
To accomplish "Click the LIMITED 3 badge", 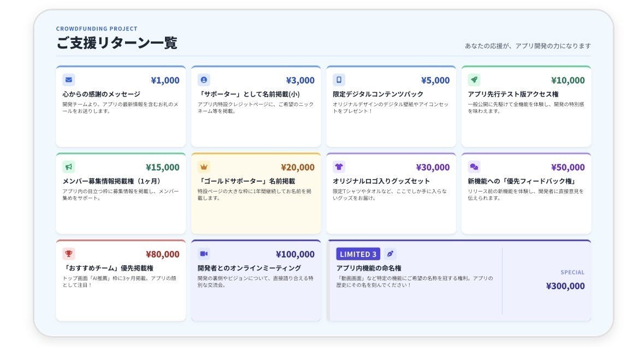I will 358,254.
